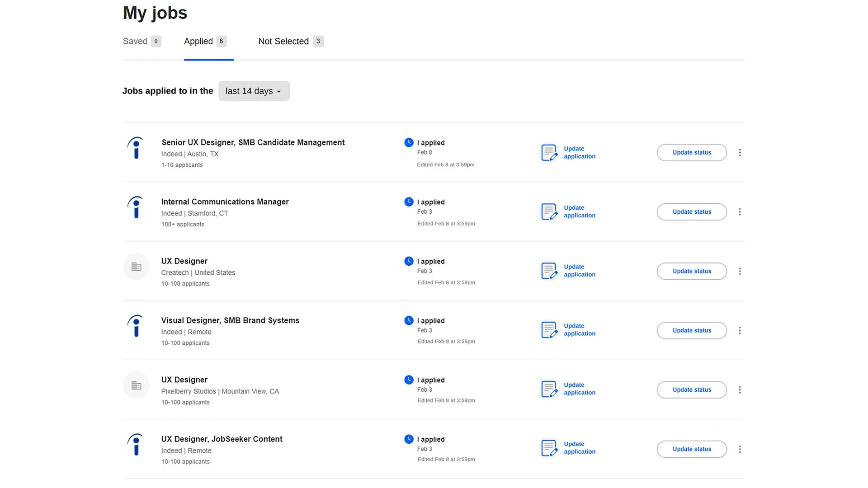The image size is (868, 488).
Task: Open three-dot menu for Pixelberry Studios job
Action: click(740, 389)
